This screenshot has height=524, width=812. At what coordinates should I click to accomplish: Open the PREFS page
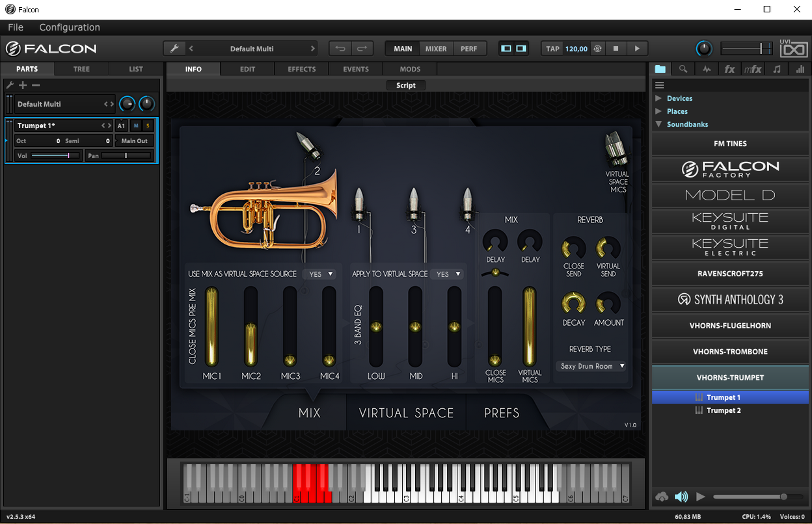[502, 413]
